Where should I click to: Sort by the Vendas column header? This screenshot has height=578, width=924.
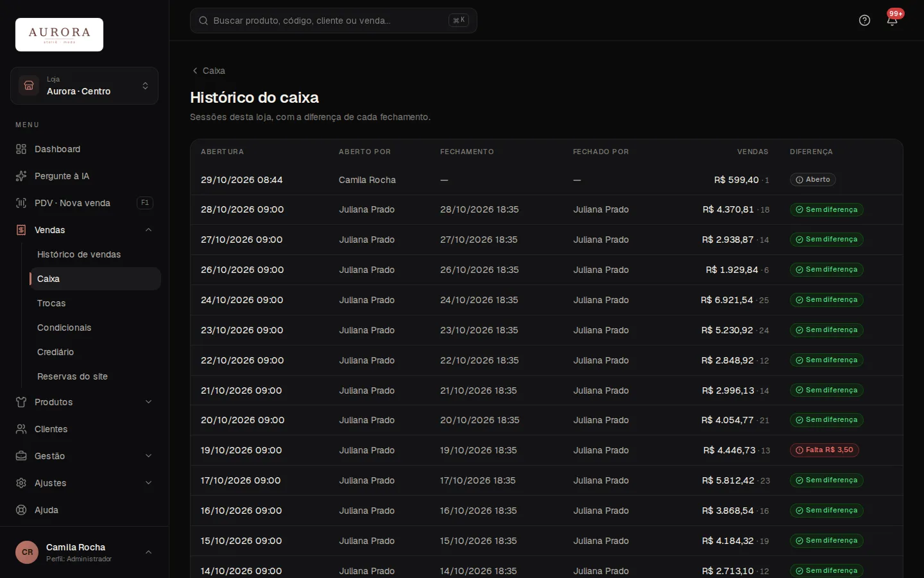pos(753,152)
